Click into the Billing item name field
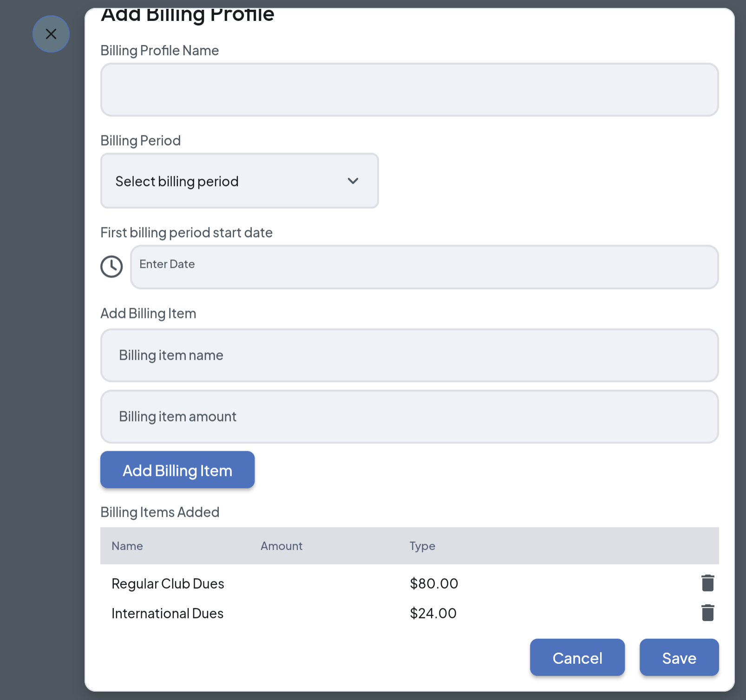 tap(409, 356)
